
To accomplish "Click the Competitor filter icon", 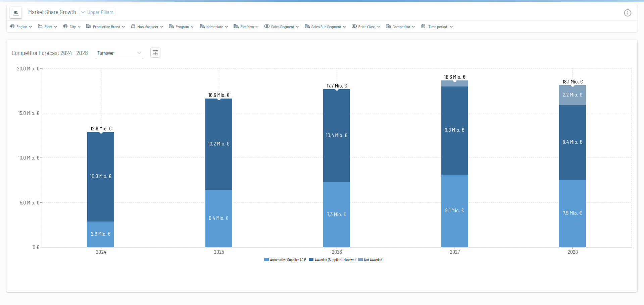I will tap(388, 26).
